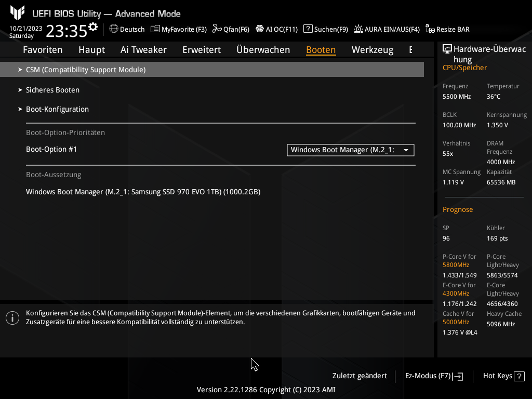Switch to Ez-Modus (F7)

[433, 376]
